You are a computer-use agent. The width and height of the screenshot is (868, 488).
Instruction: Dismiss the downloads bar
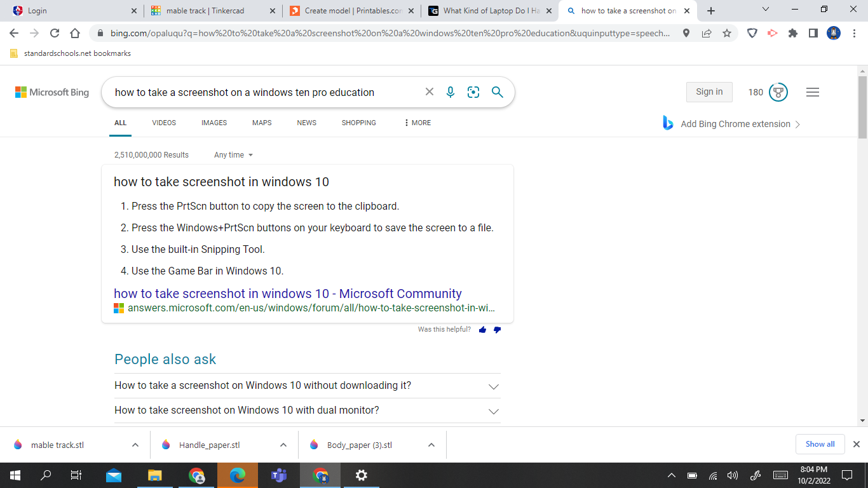[x=856, y=444]
